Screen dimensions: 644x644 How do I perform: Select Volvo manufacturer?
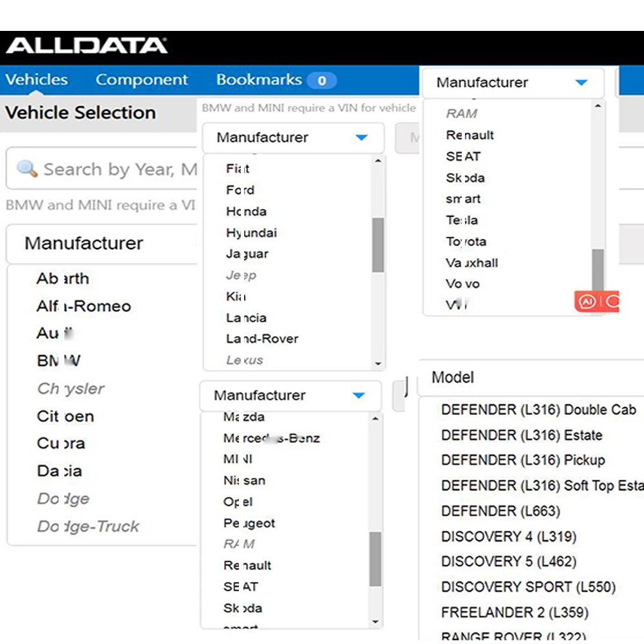click(462, 284)
